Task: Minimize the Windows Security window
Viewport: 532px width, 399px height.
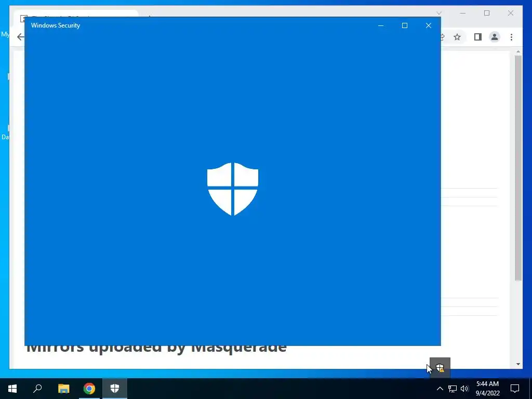Action: coord(381,25)
